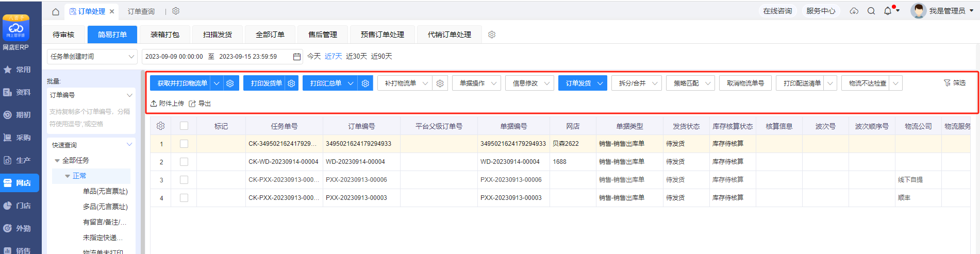The height and width of the screenshot is (254, 980).
Task: Open settings gear for 补打物流单
Action: coord(440,83)
